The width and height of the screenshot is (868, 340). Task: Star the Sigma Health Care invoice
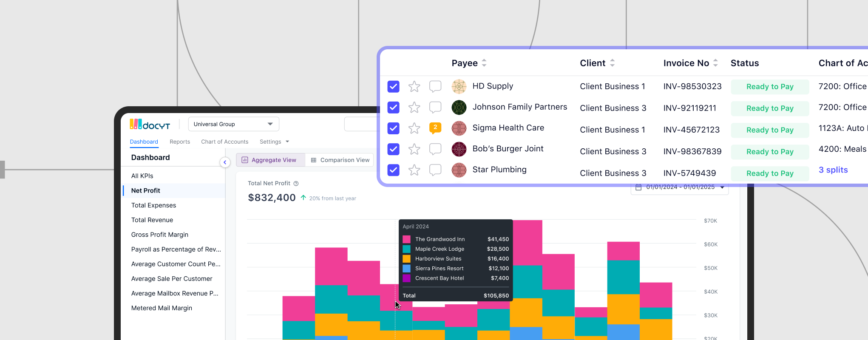(414, 128)
